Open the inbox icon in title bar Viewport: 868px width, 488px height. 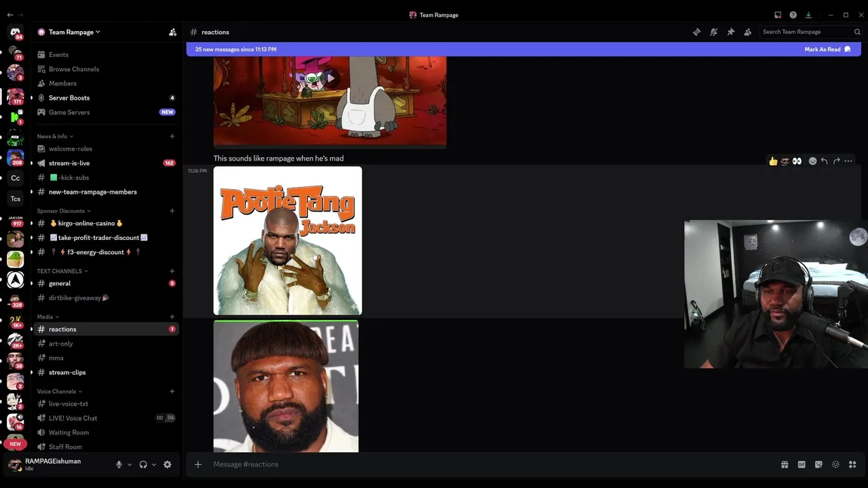tap(778, 15)
